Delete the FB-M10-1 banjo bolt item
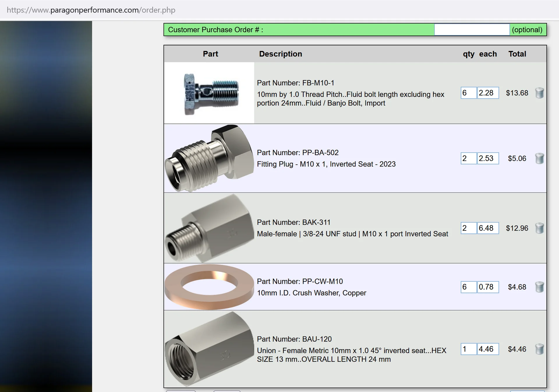Screen dimensions: 559x392 coord(539,93)
